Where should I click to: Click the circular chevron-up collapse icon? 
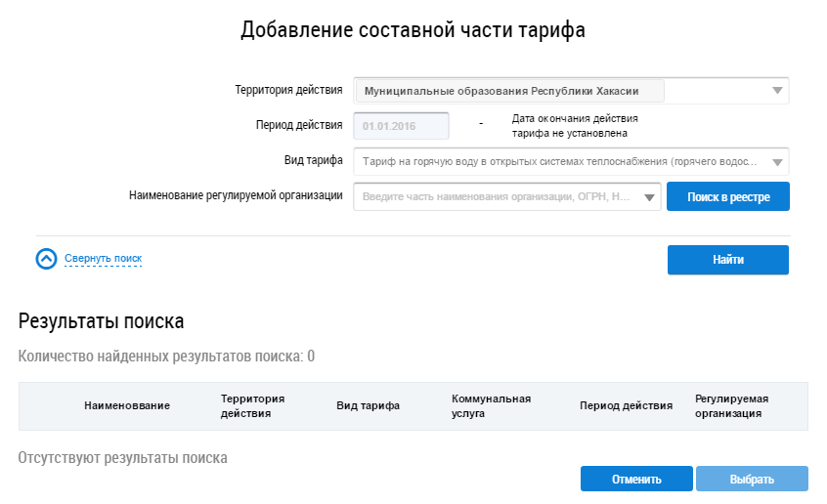tap(47, 259)
